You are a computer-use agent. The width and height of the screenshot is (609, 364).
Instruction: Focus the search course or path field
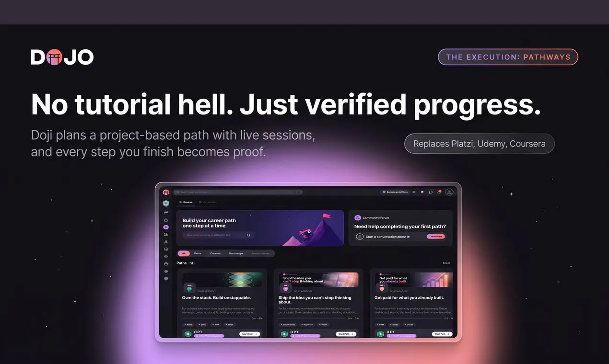(218, 235)
